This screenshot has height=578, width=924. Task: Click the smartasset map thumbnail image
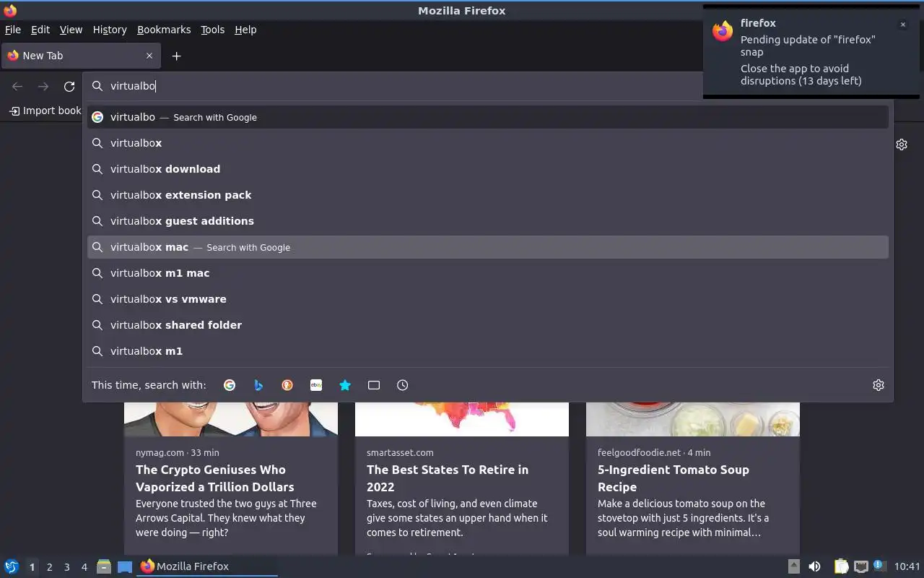click(462, 419)
